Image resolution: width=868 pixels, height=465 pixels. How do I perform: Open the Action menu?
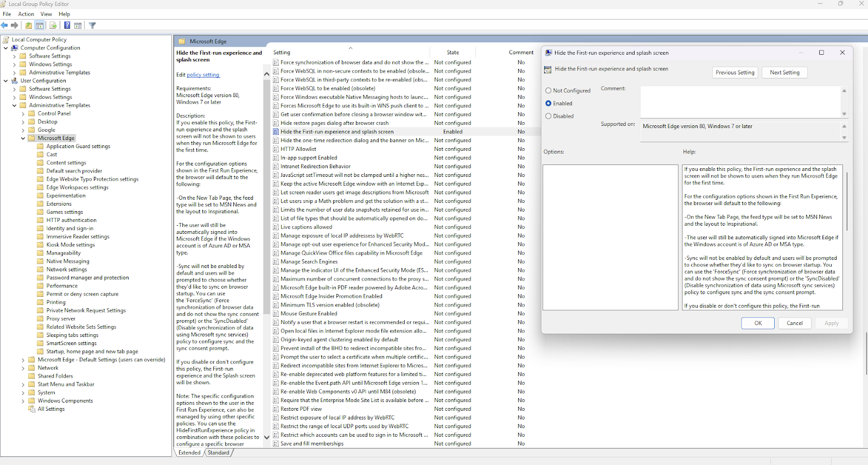26,14
